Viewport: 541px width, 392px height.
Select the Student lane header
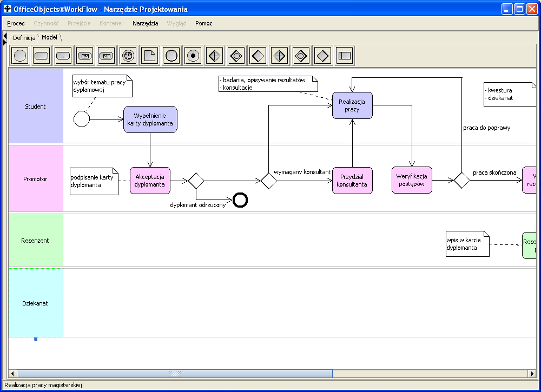coord(36,105)
